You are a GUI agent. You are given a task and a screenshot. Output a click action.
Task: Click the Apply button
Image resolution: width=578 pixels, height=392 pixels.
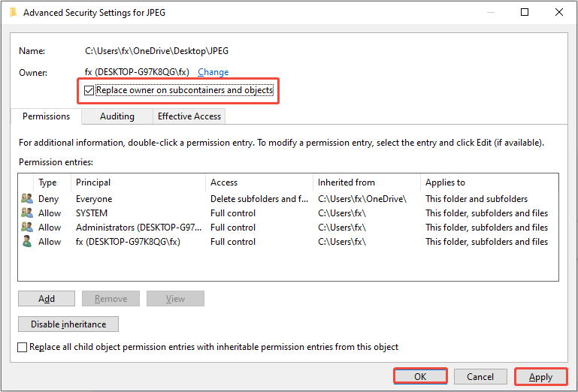coord(540,377)
